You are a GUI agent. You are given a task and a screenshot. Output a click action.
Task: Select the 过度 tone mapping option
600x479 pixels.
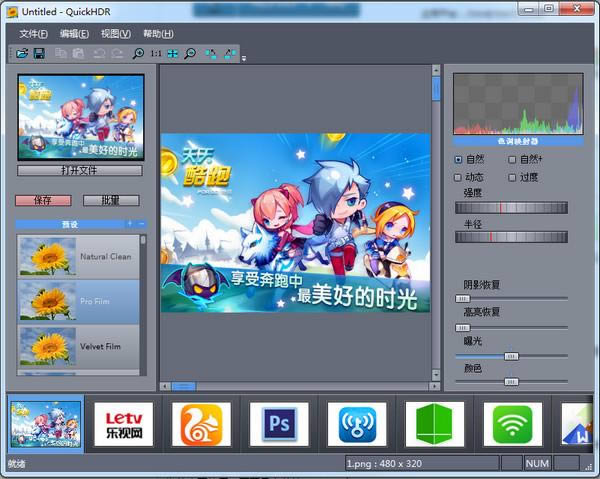point(523,177)
